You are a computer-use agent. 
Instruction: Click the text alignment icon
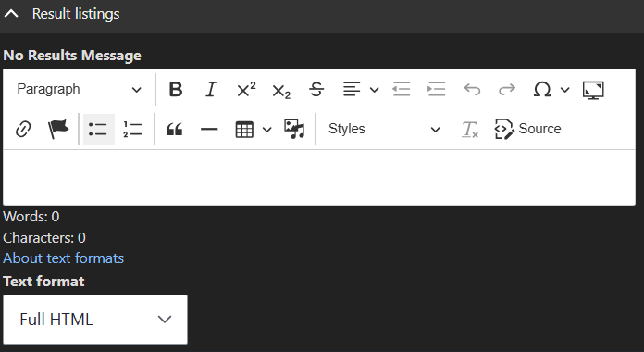tap(352, 89)
